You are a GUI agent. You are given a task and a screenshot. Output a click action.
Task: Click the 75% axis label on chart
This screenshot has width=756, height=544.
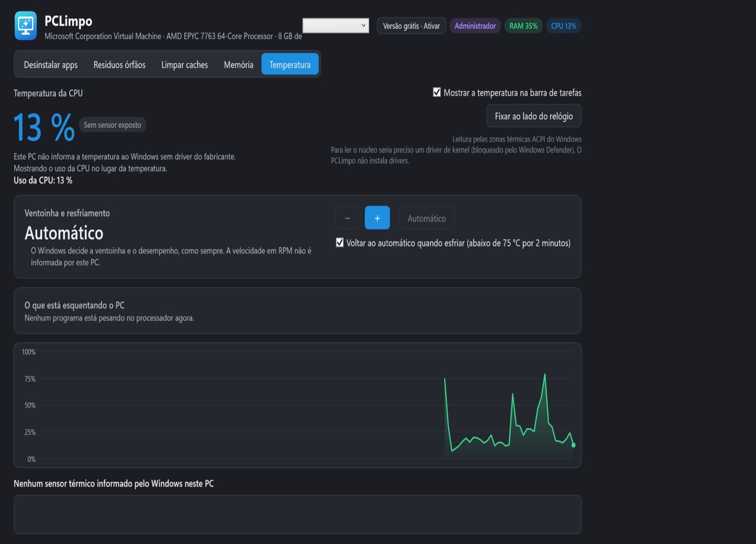(30, 379)
